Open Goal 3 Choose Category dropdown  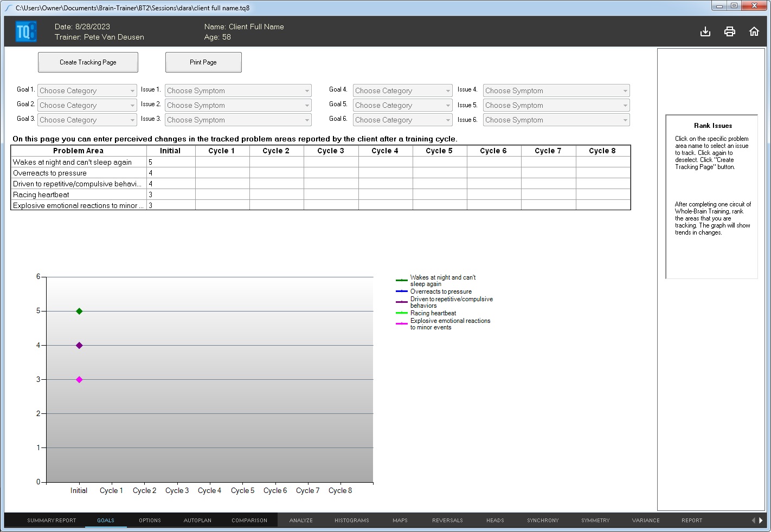click(x=87, y=120)
